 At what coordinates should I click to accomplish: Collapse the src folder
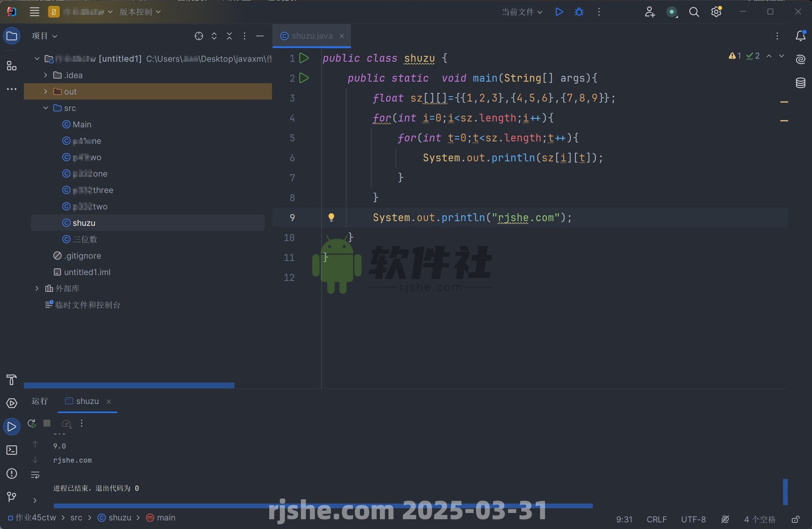tap(45, 108)
